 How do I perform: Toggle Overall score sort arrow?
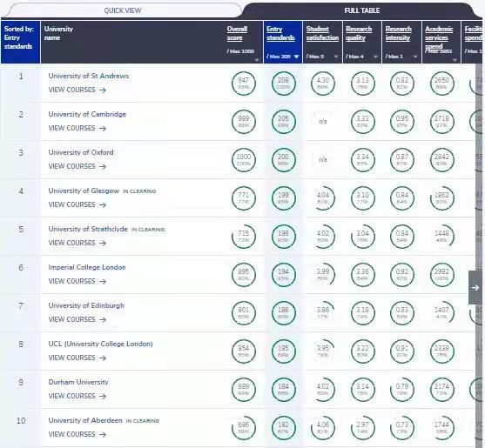point(256,60)
